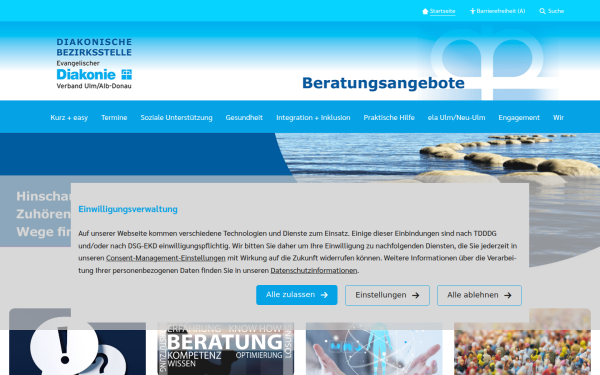Open the Engagement menu item
600x375 pixels.
tap(519, 117)
